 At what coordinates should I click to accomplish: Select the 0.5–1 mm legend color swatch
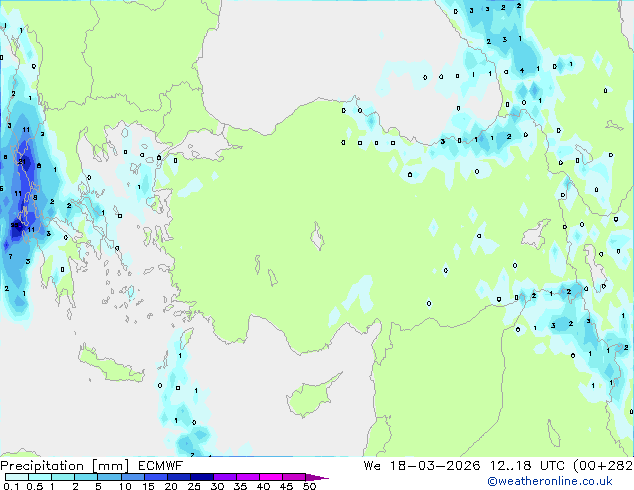[x=40, y=477]
